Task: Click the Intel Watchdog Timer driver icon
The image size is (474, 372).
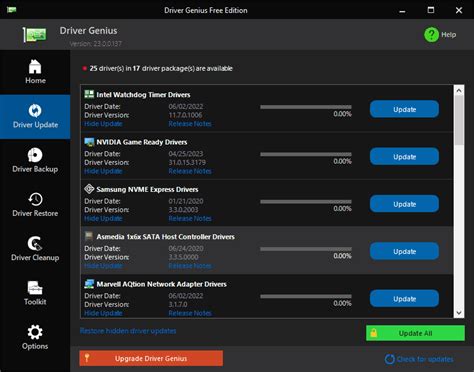Action: pyautogui.click(x=89, y=94)
